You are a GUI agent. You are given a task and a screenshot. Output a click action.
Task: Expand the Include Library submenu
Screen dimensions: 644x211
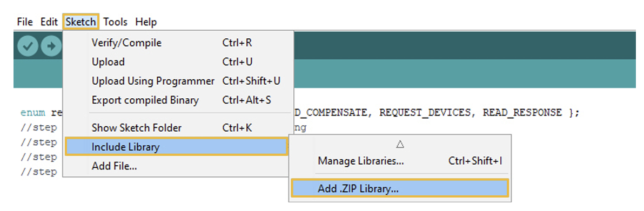coord(176,147)
